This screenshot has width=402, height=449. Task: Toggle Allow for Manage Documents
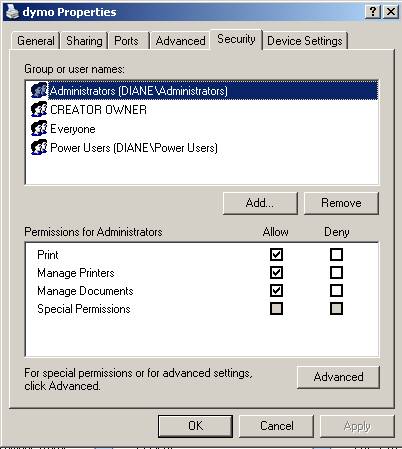pyautogui.click(x=276, y=291)
